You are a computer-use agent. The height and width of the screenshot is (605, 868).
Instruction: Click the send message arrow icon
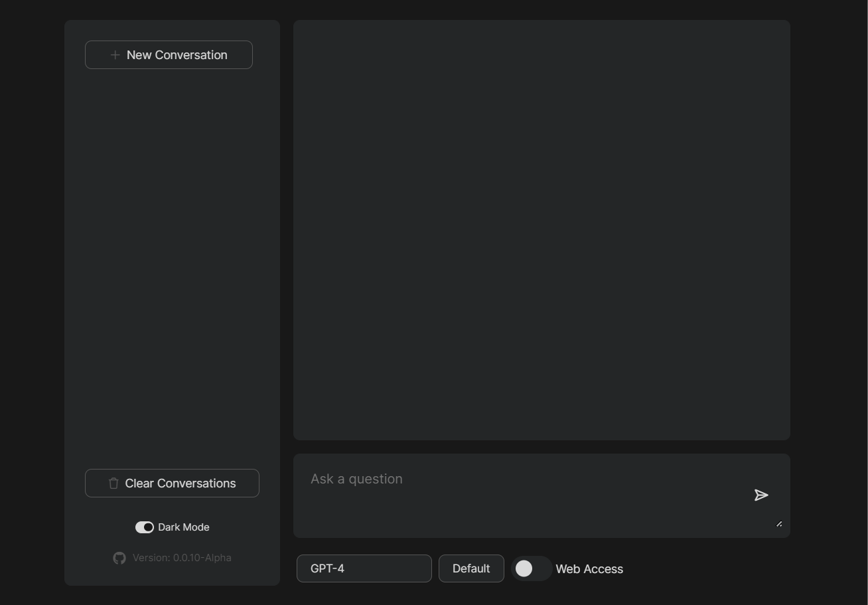tap(761, 495)
